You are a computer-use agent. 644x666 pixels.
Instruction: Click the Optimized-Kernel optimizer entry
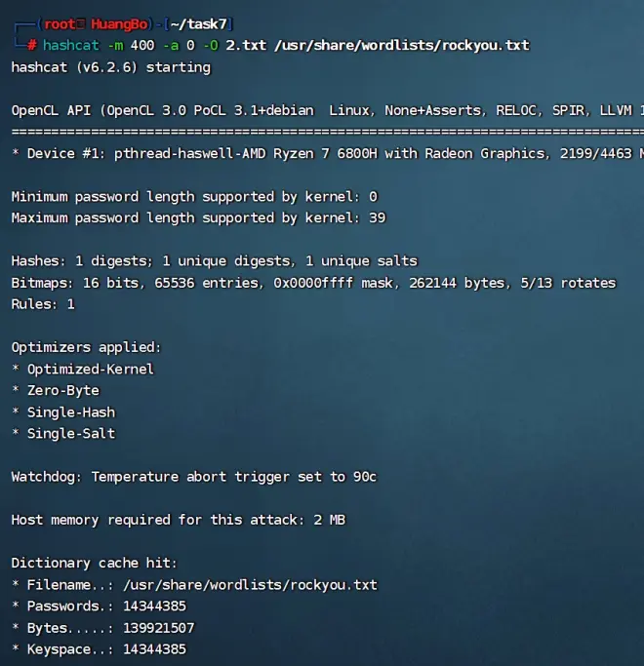(90, 369)
